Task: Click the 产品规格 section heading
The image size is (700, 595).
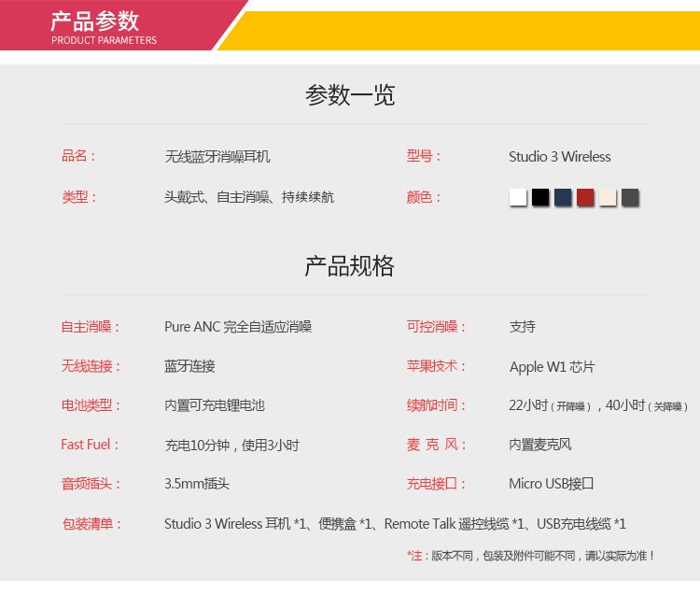Action: [350, 266]
